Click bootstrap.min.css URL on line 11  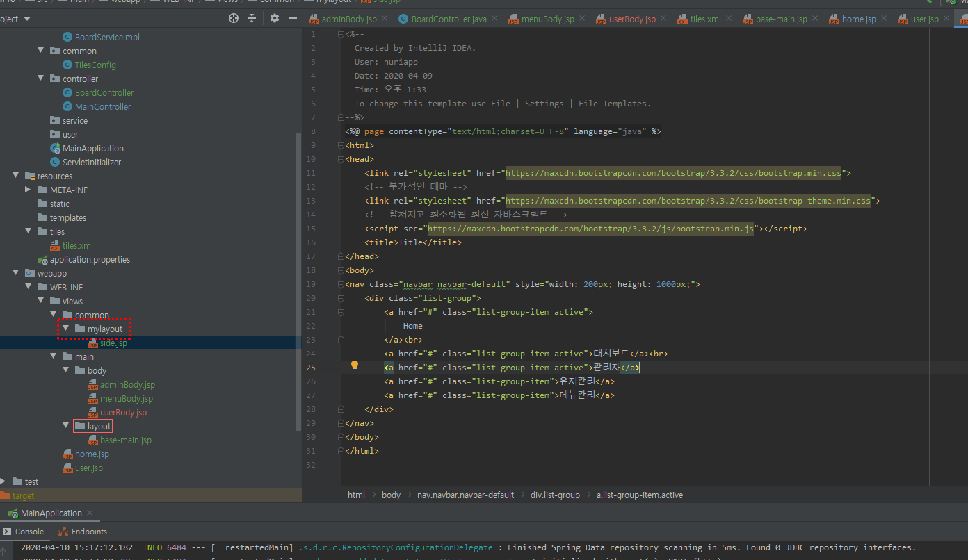tap(674, 173)
